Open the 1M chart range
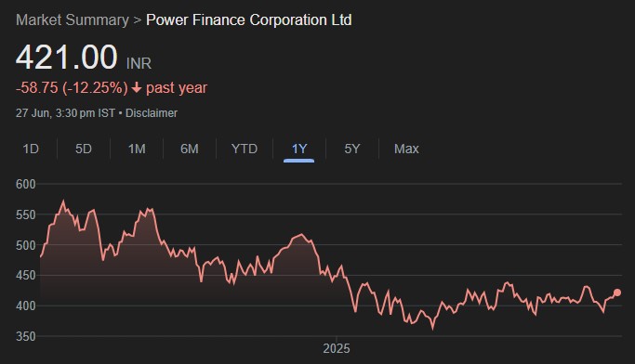Screen dimensions: 635x364 coord(137,149)
